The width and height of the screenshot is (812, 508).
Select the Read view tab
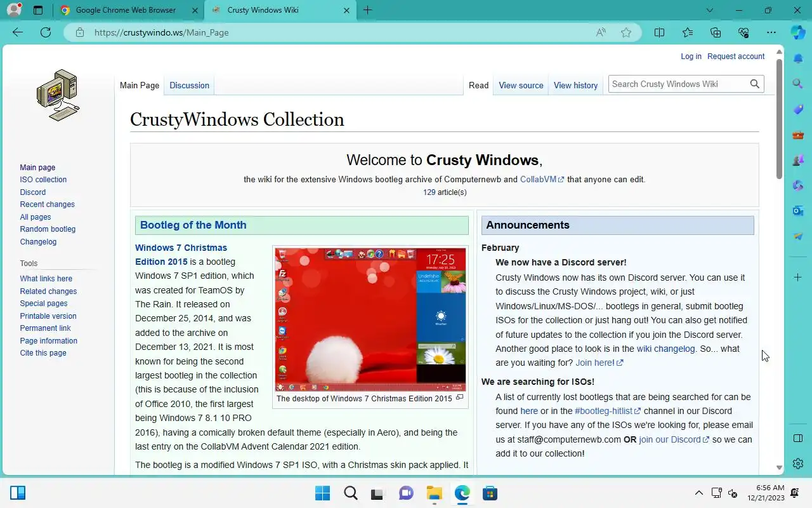pos(478,85)
